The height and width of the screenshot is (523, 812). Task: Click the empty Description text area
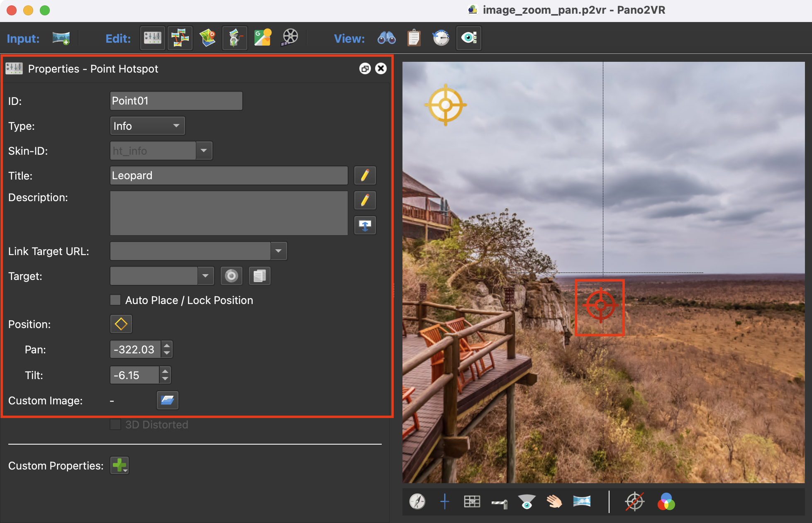tap(229, 213)
